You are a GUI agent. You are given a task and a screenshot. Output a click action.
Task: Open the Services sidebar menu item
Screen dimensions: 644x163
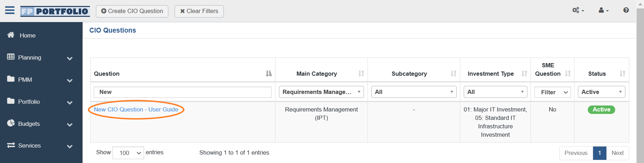pyautogui.click(x=41, y=145)
